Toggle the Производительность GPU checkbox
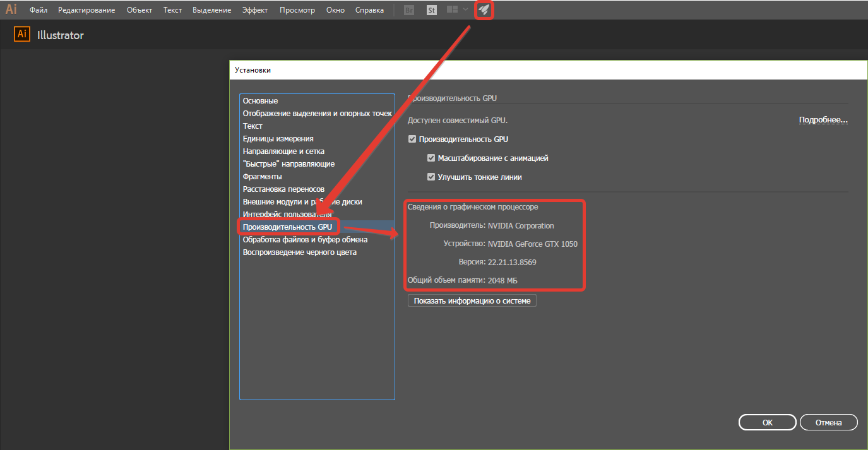Screen dimensions: 868x450 [x=412, y=139]
